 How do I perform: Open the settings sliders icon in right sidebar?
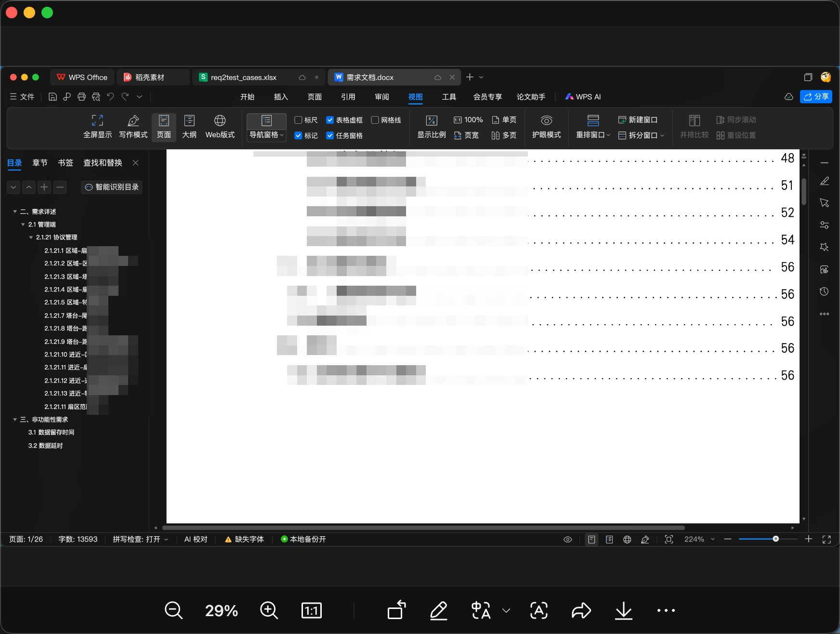tap(825, 225)
